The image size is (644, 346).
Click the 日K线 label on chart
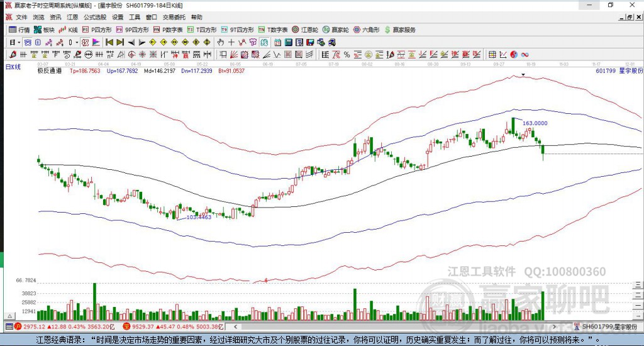pos(13,67)
